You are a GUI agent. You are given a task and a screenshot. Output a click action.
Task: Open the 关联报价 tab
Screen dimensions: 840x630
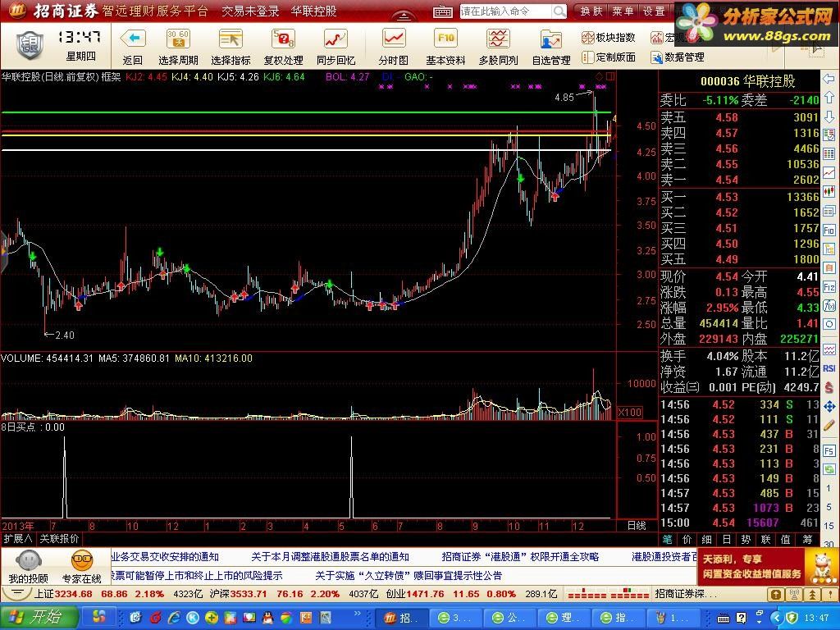click(59, 538)
